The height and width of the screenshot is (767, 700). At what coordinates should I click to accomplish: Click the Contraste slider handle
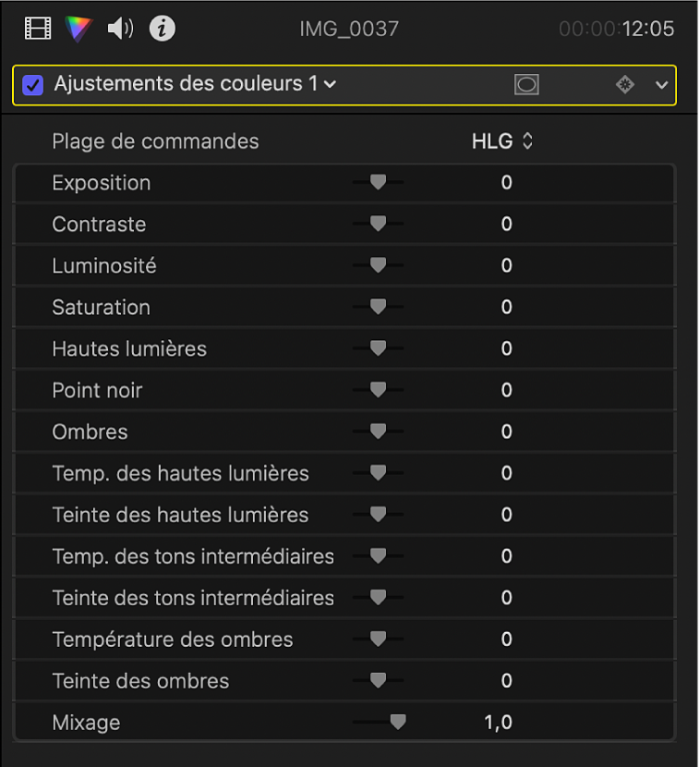pyautogui.click(x=378, y=224)
